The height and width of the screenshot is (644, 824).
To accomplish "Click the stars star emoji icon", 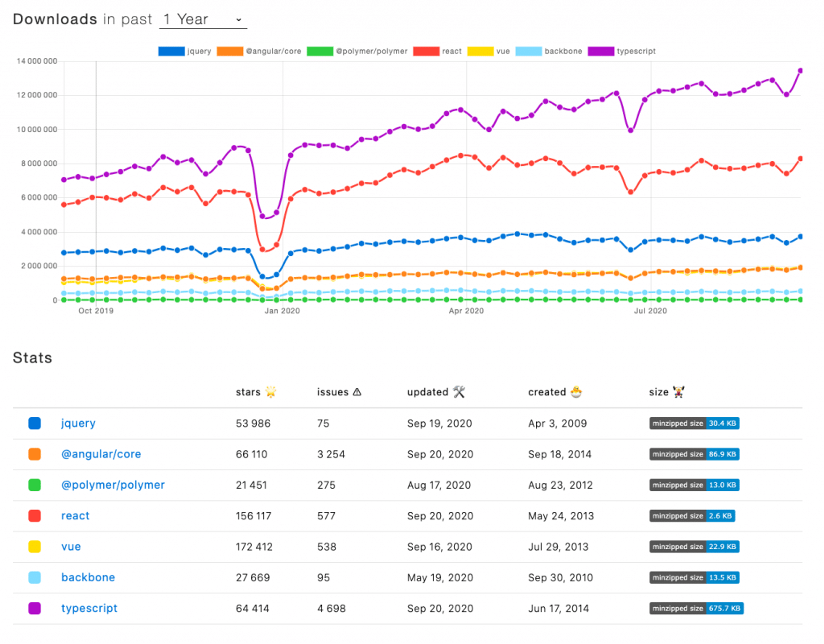I will 271,392.
